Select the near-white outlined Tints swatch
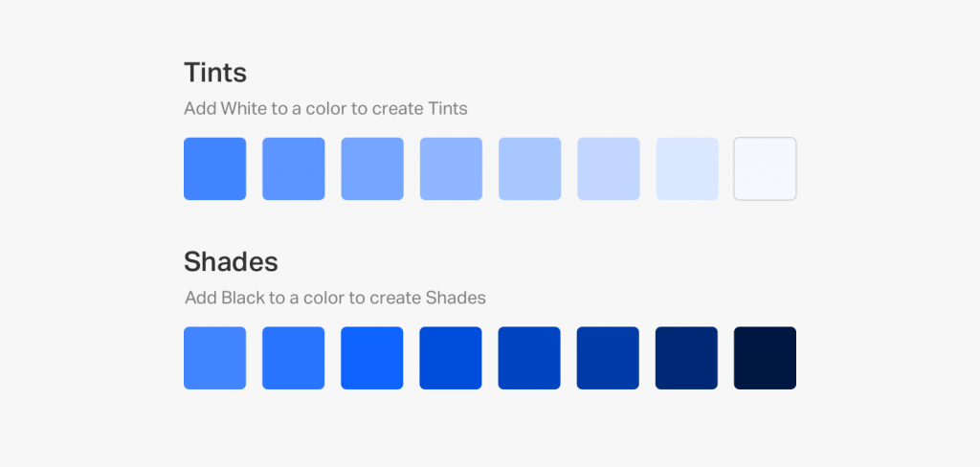Screen dimensions: 980x467 point(765,168)
